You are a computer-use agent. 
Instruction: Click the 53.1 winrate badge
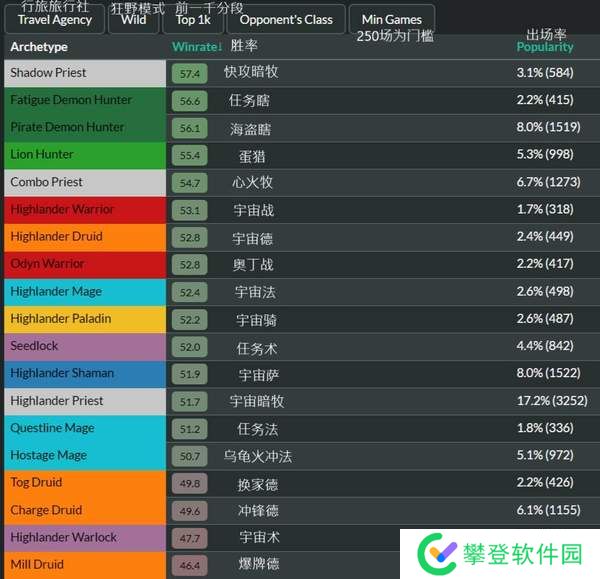click(190, 210)
